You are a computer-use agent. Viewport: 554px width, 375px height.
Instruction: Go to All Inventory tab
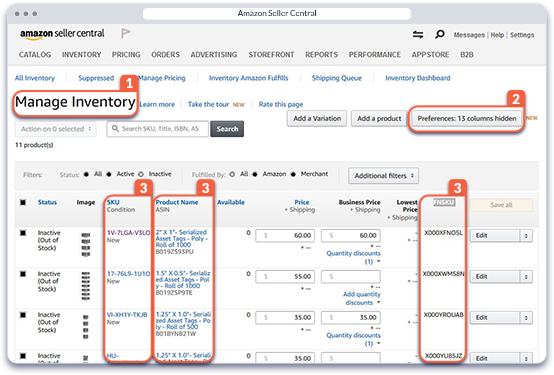[35, 78]
